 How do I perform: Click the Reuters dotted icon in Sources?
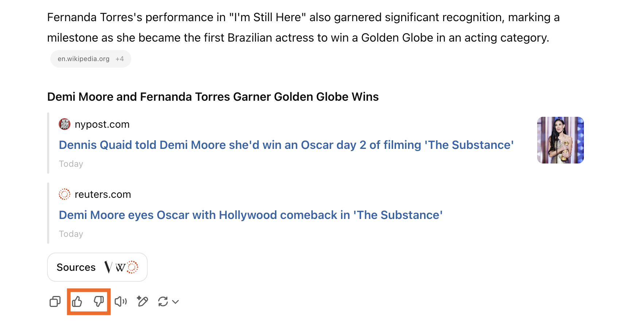(132, 267)
